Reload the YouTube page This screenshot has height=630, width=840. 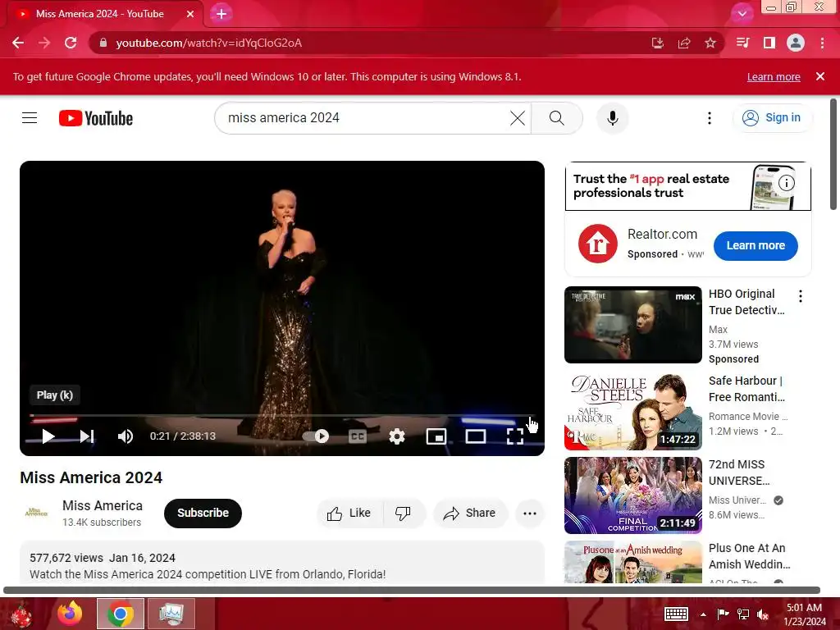point(71,43)
